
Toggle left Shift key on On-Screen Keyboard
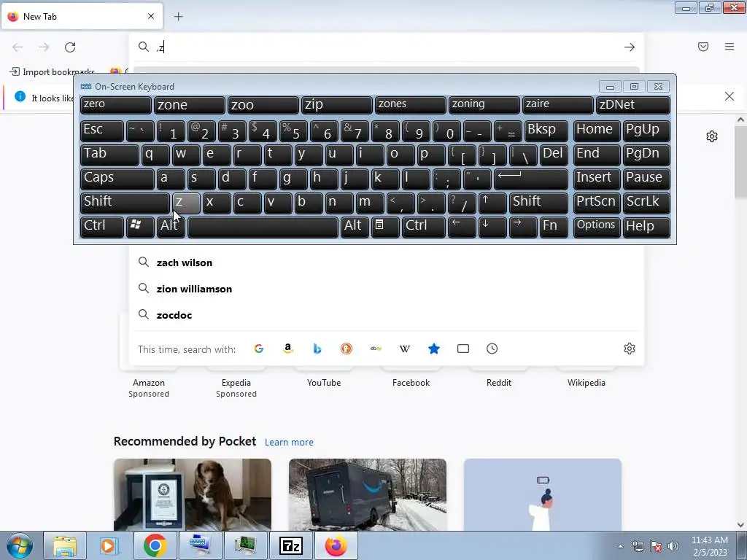tap(125, 203)
